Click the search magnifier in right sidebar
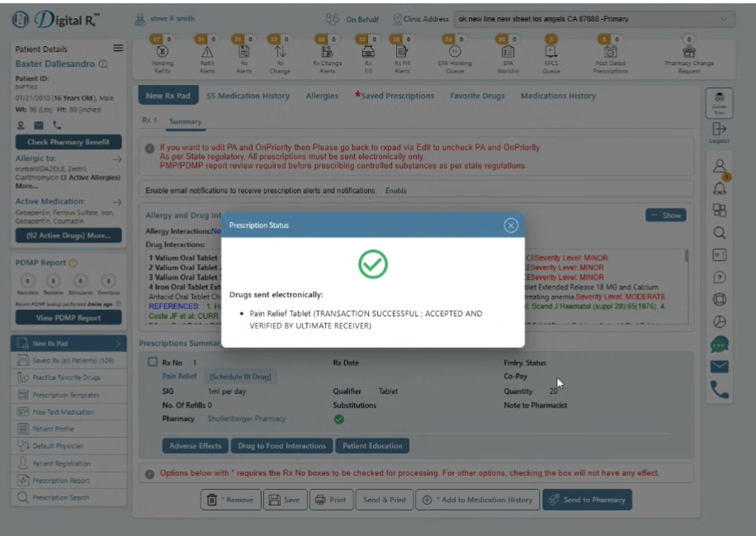Screen dimensions: 756x536 pos(720,233)
